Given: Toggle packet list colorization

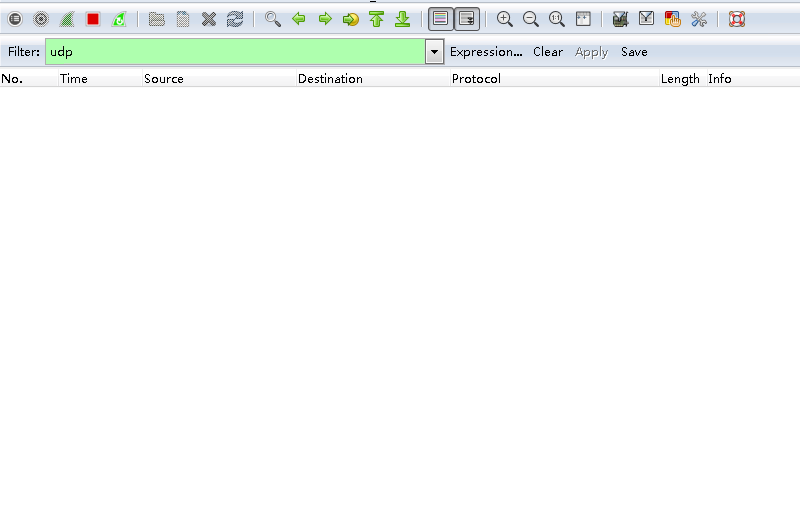Looking at the screenshot, I should pyautogui.click(x=441, y=19).
